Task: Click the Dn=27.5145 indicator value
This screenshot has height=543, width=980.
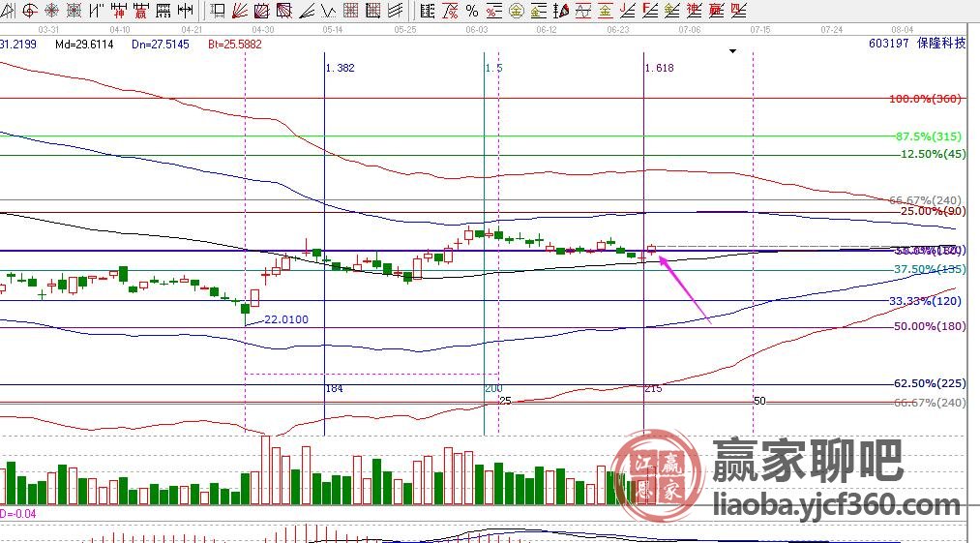Action: tap(160, 45)
